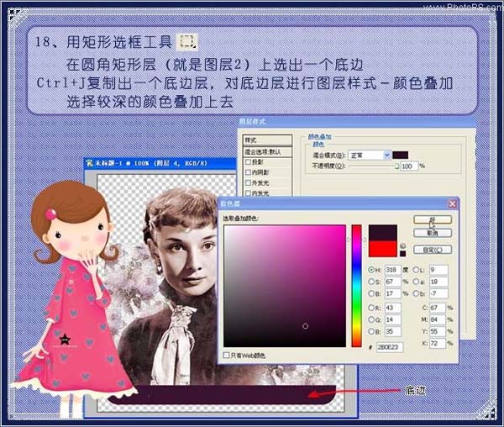This screenshot has height=427, width=504.
Task: Click the M magenta field 84
Action: click(438, 319)
